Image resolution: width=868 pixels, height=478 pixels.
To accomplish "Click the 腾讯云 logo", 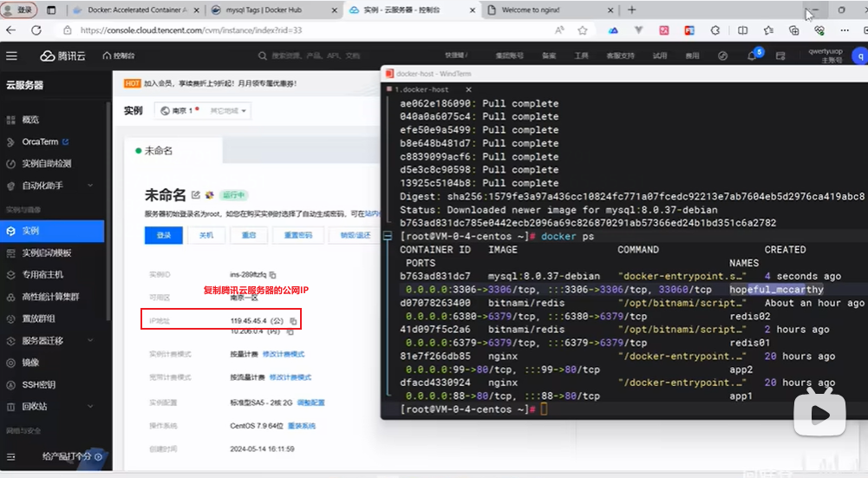I will click(x=62, y=56).
